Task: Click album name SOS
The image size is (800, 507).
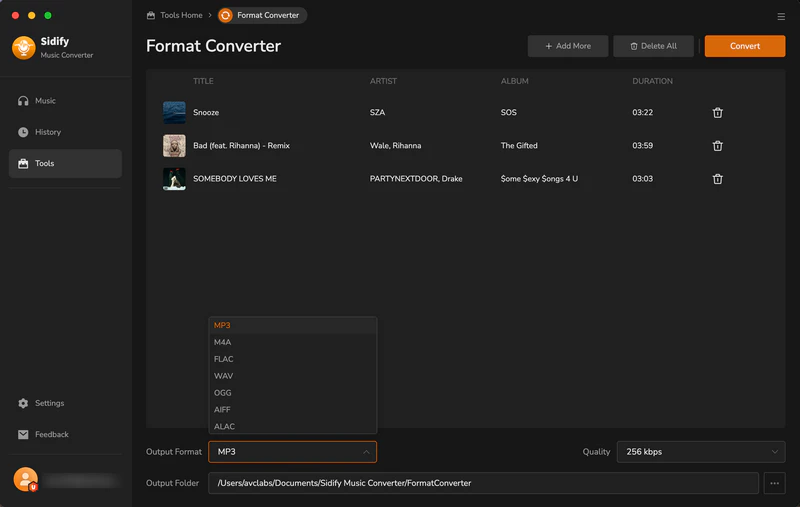Action: point(509,113)
